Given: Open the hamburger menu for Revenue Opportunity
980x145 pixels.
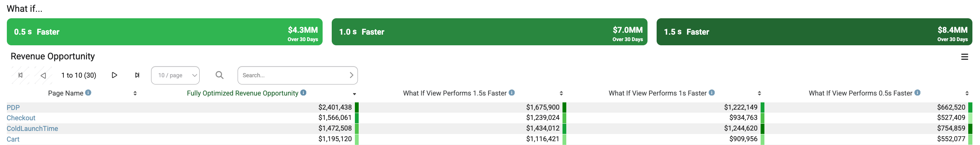Looking at the screenshot, I should click(x=964, y=57).
